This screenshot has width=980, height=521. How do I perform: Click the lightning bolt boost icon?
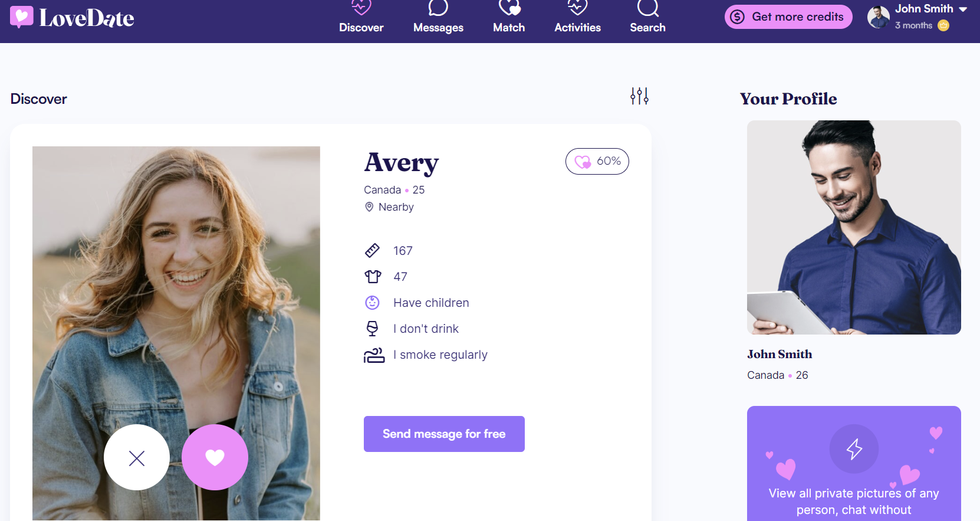(x=854, y=449)
